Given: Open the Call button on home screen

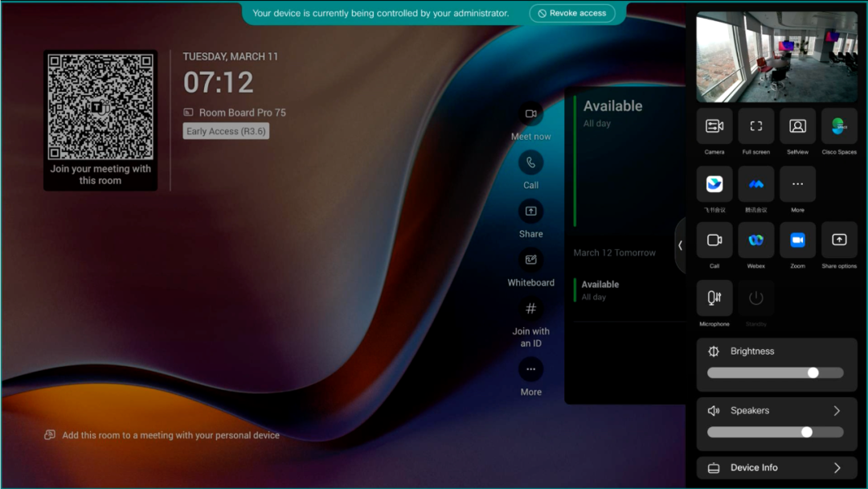Looking at the screenshot, I should (x=530, y=162).
